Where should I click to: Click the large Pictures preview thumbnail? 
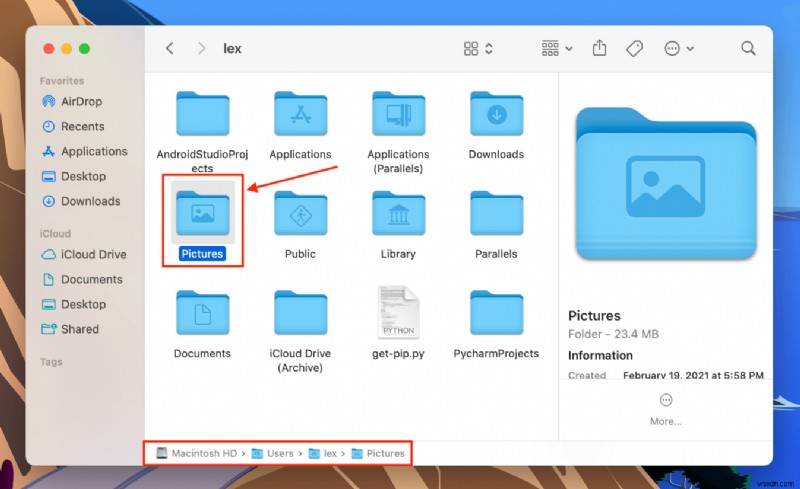click(666, 183)
